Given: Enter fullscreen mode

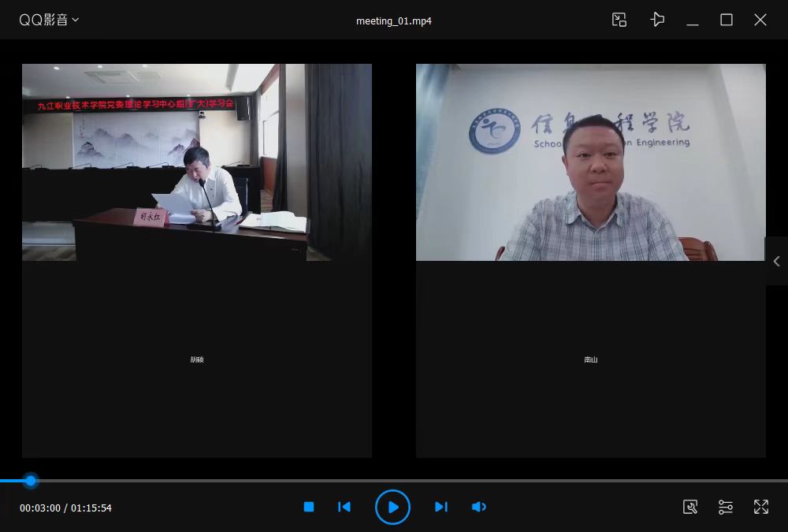Looking at the screenshot, I should (x=761, y=507).
